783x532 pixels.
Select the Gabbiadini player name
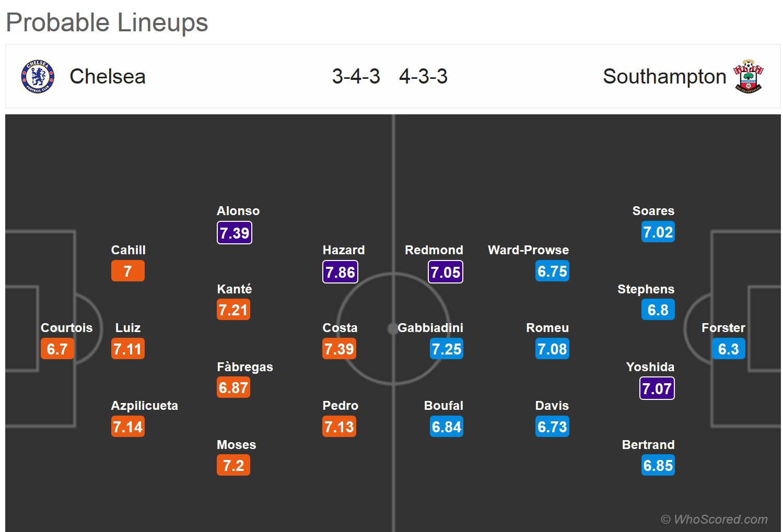point(430,328)
